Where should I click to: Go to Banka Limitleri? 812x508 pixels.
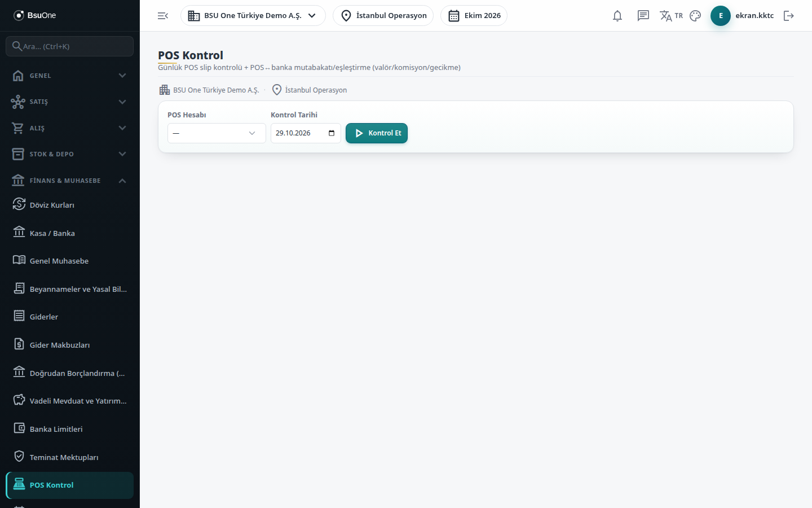[x=70, y=429]
